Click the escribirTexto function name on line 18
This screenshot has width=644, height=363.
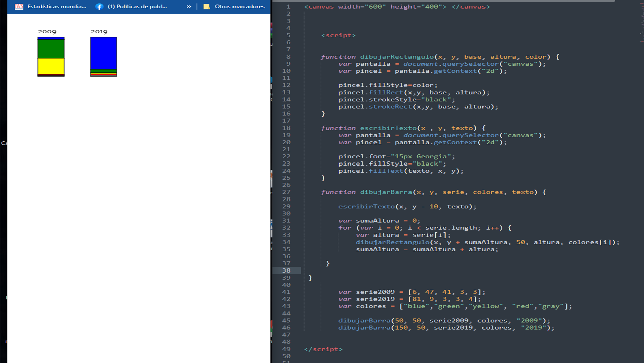point(388,128)
